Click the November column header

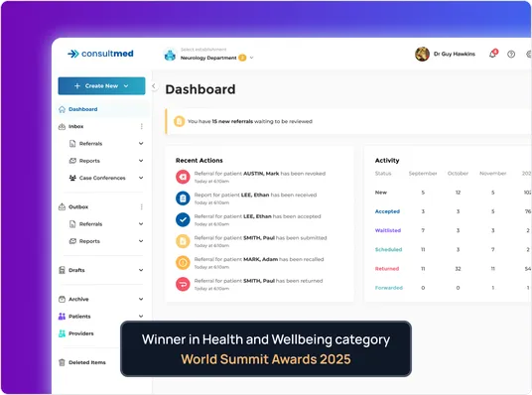click(x=492, y=174)
